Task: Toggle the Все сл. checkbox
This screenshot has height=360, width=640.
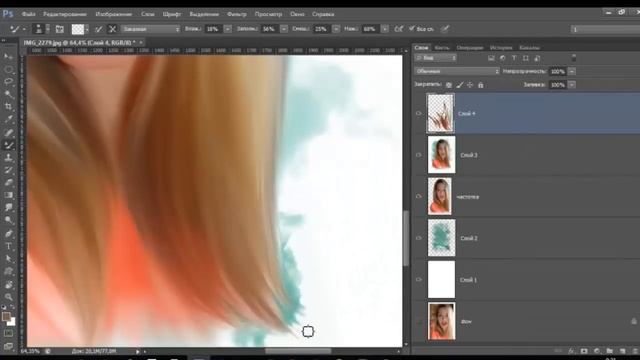Action: (411, 29)
